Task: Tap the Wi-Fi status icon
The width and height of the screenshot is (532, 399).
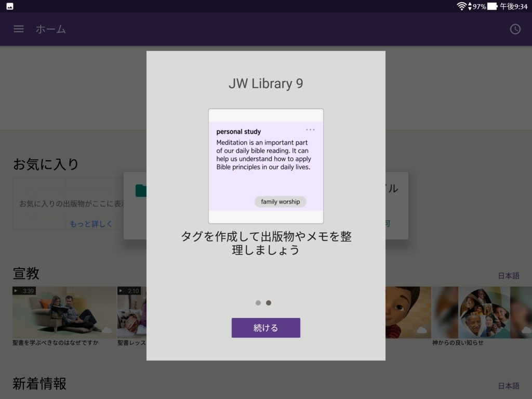Action: click(x=461, y=6)
